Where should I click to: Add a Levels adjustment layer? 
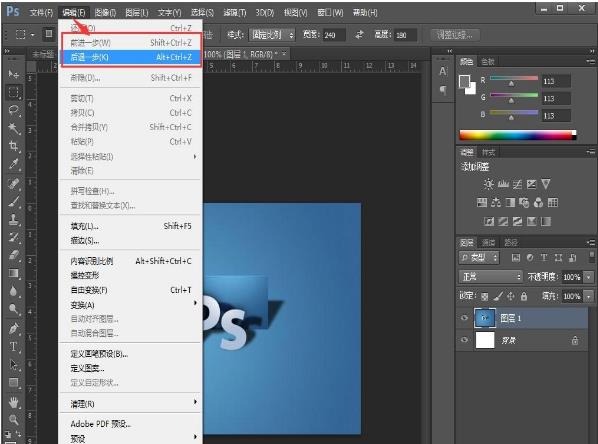click(503, 184)
